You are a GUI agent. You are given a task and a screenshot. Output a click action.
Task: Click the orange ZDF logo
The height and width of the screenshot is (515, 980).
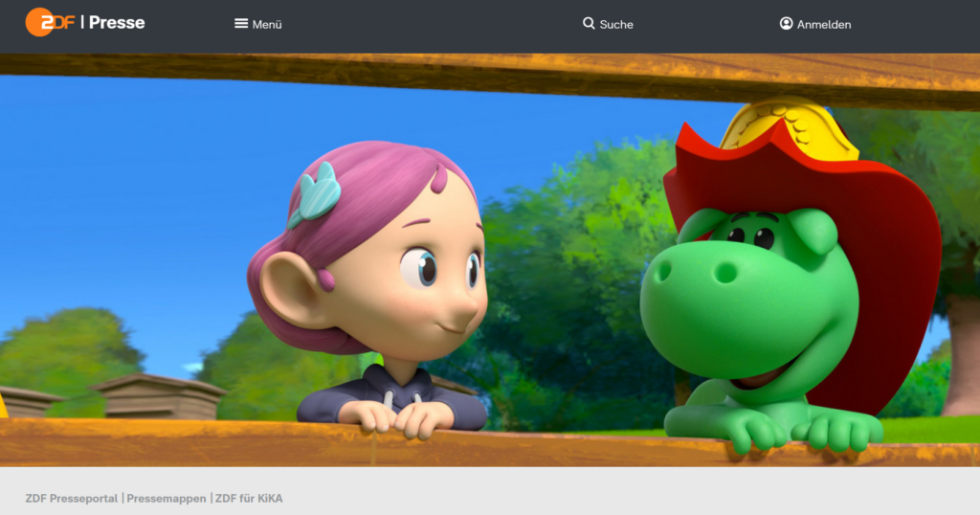pos(50,23)
